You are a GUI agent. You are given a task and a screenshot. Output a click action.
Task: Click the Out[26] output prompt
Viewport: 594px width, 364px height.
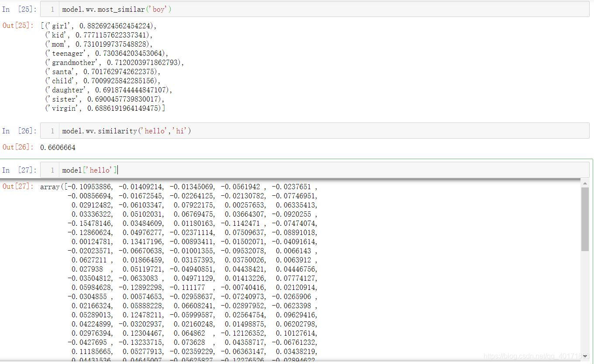coord(18,147)
